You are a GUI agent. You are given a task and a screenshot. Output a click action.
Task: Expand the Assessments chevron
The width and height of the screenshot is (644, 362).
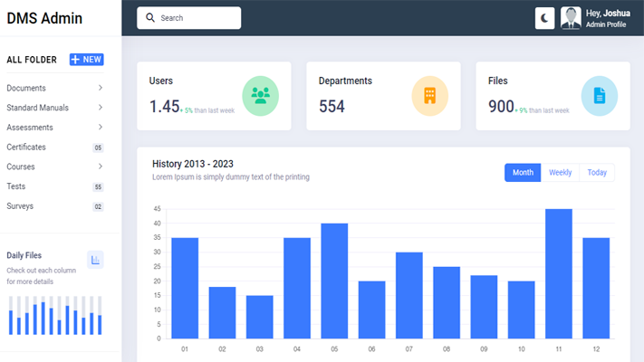click(x=101, y=128)
